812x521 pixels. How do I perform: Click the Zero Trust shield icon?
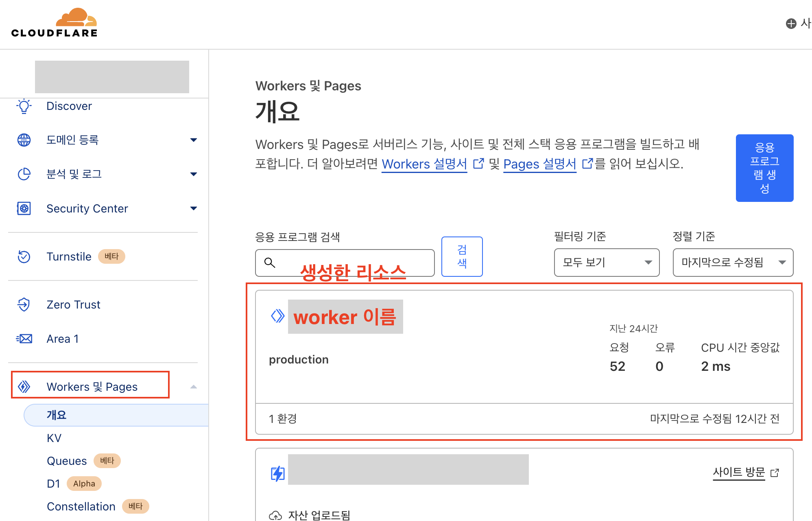pyautogui.click(x=24, y=304)
